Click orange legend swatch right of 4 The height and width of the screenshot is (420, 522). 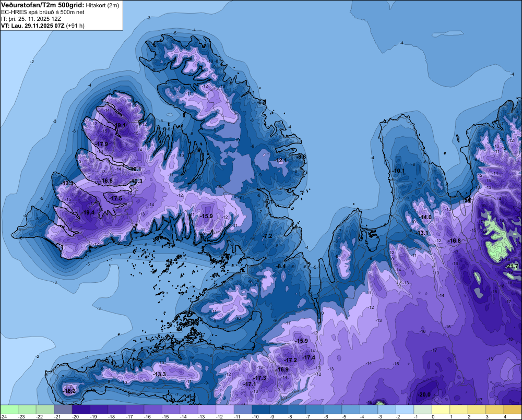pyautogui.click(x=513, y=409)
